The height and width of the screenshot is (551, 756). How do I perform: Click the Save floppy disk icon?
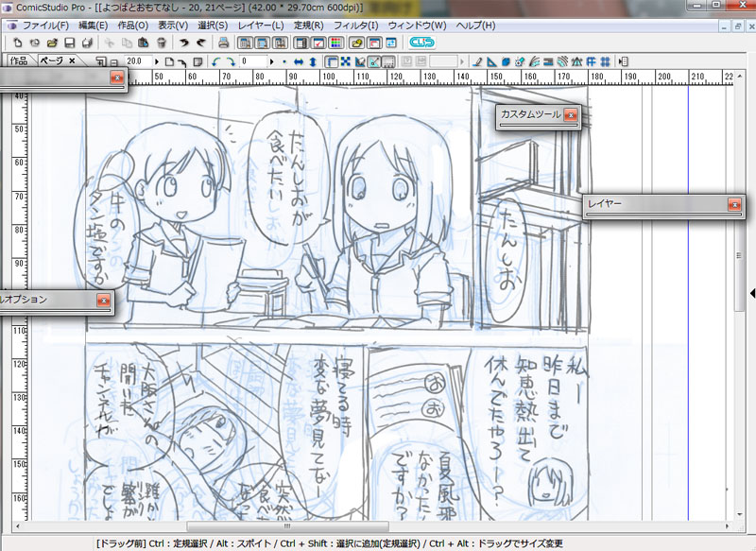point(69,43)
